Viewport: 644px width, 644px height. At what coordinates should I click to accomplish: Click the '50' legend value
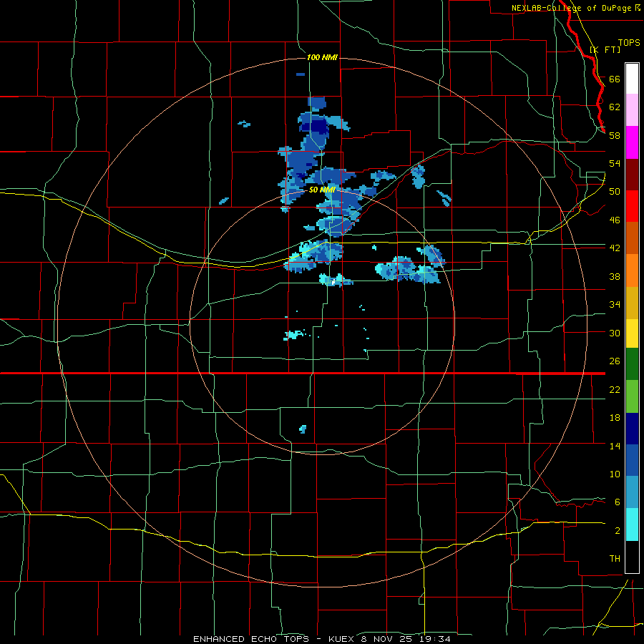click(x=615, y=192)
